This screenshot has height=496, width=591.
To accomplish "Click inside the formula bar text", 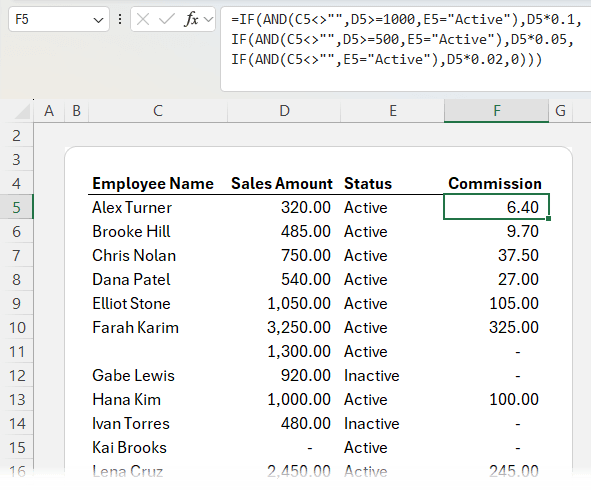I will (x=405, y=39).
